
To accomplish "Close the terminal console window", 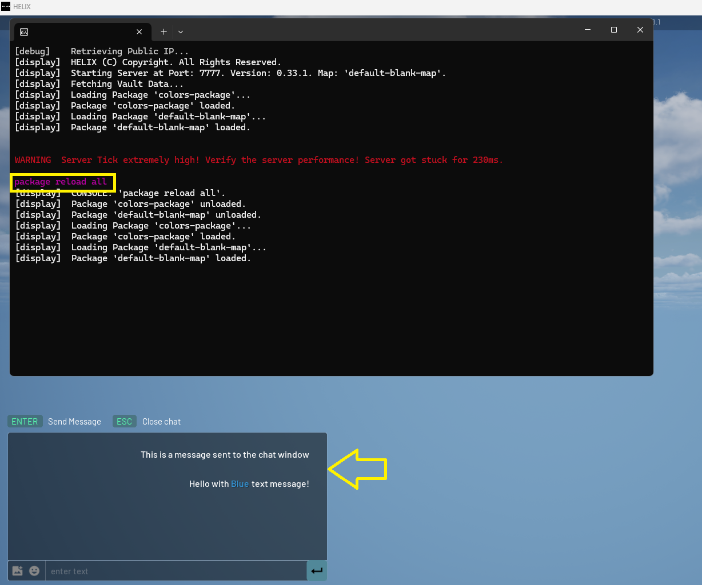I will click(x=640, y=30).
